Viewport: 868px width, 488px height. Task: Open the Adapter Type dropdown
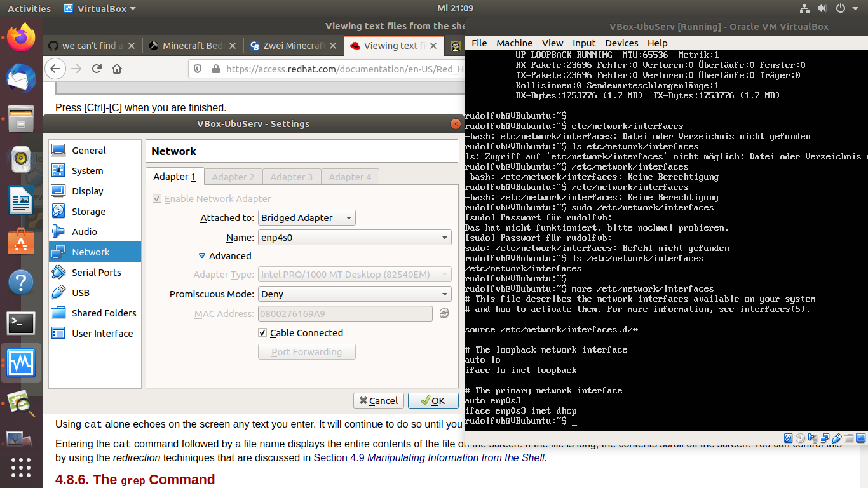pos(355,274)
